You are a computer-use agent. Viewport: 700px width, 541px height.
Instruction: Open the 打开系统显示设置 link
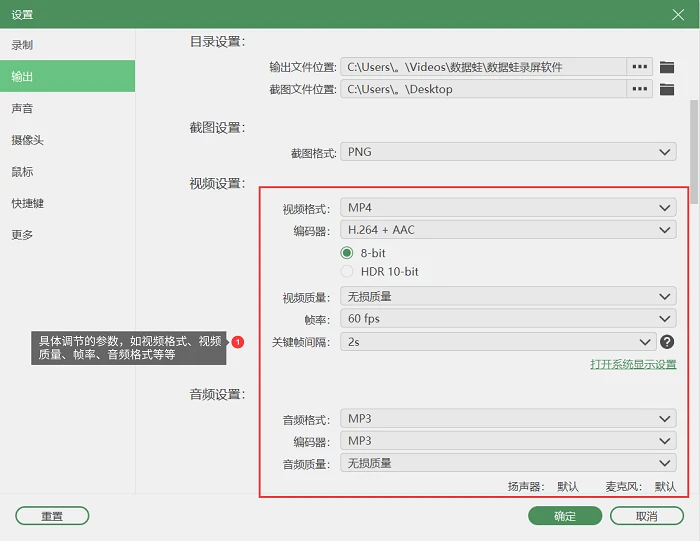(633, 364)
